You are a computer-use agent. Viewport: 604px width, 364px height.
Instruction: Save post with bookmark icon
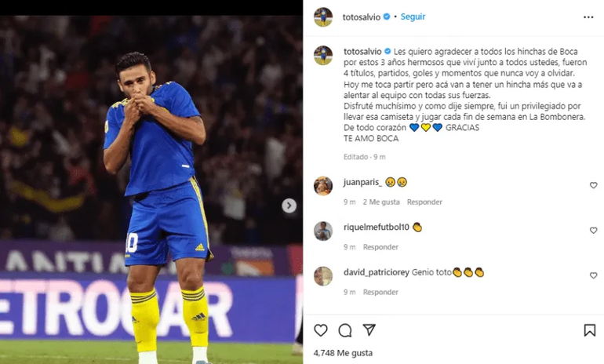coord(589,330)
